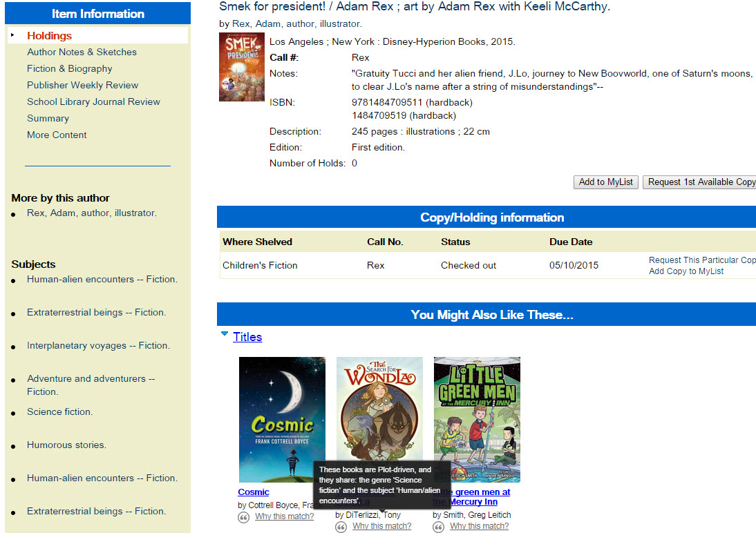Viewport: 756px width, 533px height.
Task: Switch to the Summary section
Action: pos(48,118)
